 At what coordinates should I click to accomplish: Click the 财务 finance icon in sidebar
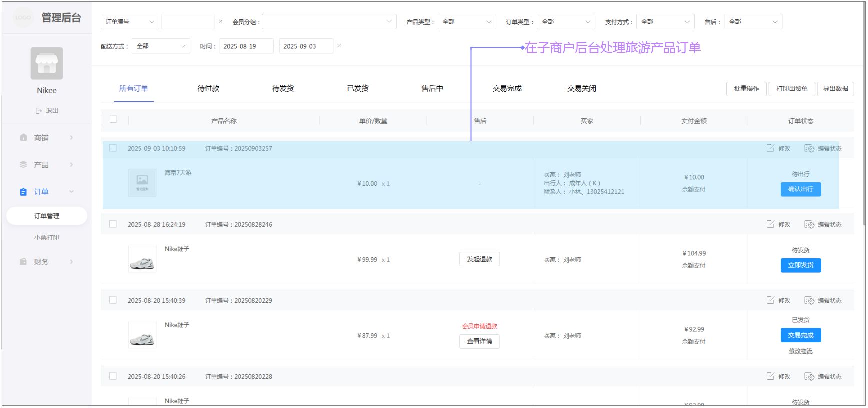[23, 262]
